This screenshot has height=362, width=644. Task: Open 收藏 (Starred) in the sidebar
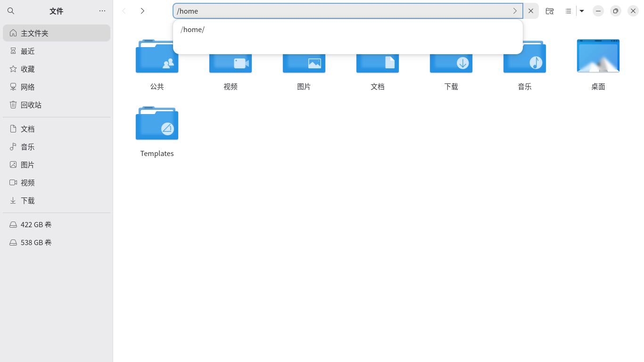[28, 69]
